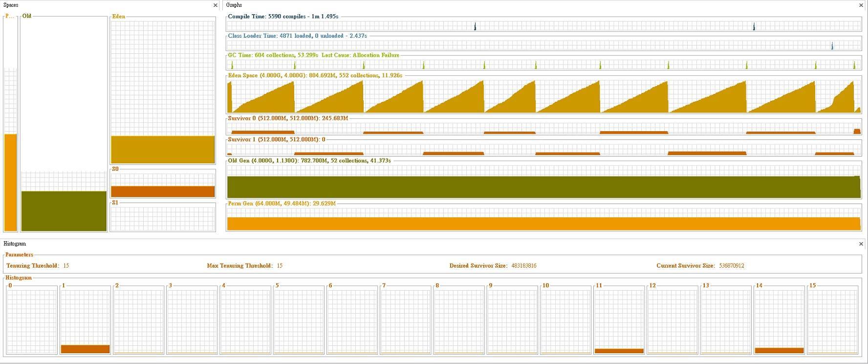Close the Spaces panel
The width and height of the screenshot is (868, 364).
coord(216,5)
